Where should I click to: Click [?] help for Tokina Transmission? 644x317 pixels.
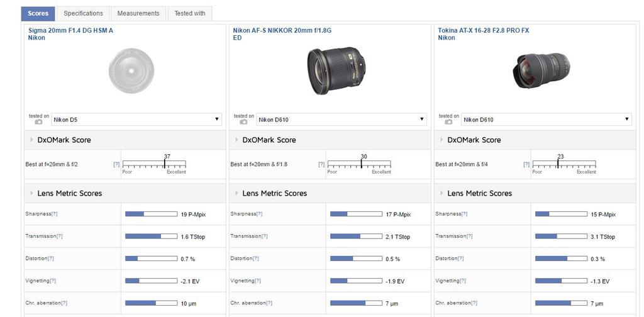pos(469,236)
